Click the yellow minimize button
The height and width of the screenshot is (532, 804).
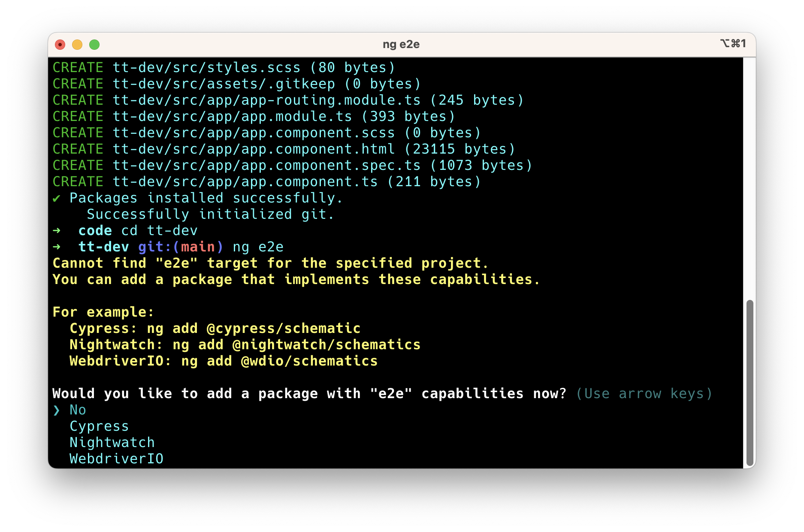77,44
